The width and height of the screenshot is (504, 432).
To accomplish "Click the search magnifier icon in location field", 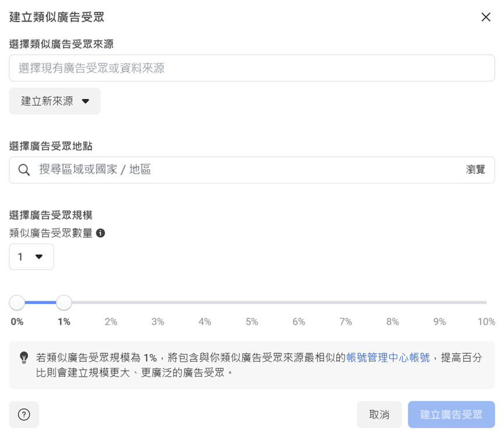I will pos(24,170).
